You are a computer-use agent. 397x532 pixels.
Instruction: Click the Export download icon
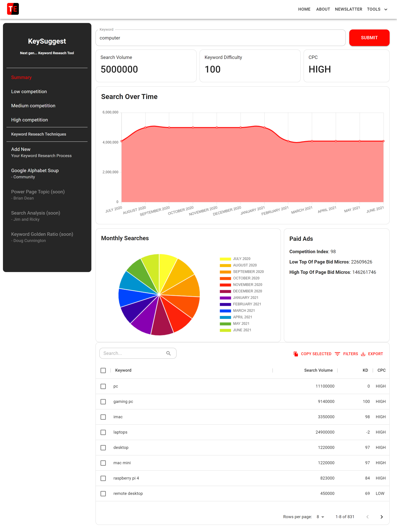pos(363,354)
